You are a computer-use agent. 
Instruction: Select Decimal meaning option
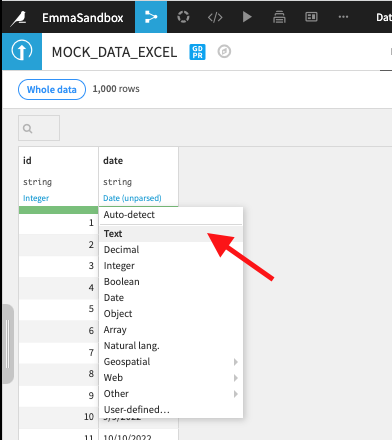[x=171, y=250]
